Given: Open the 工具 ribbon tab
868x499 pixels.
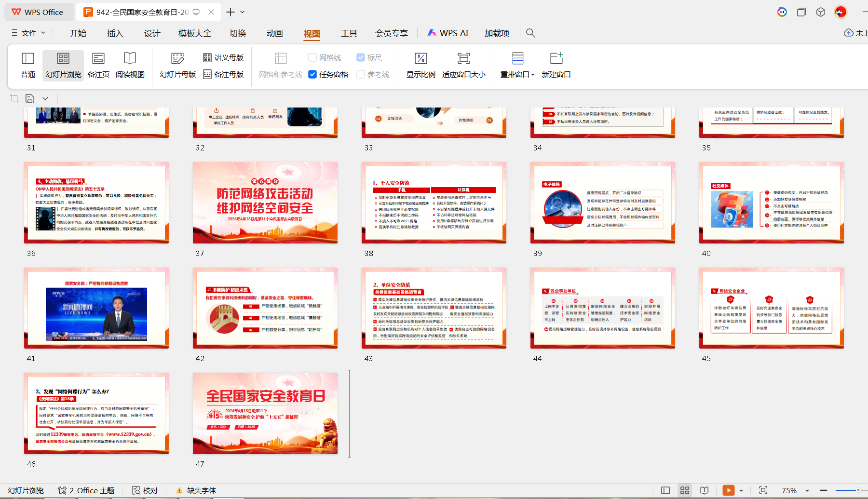Looking at the screenshot, I should point(349,33).
